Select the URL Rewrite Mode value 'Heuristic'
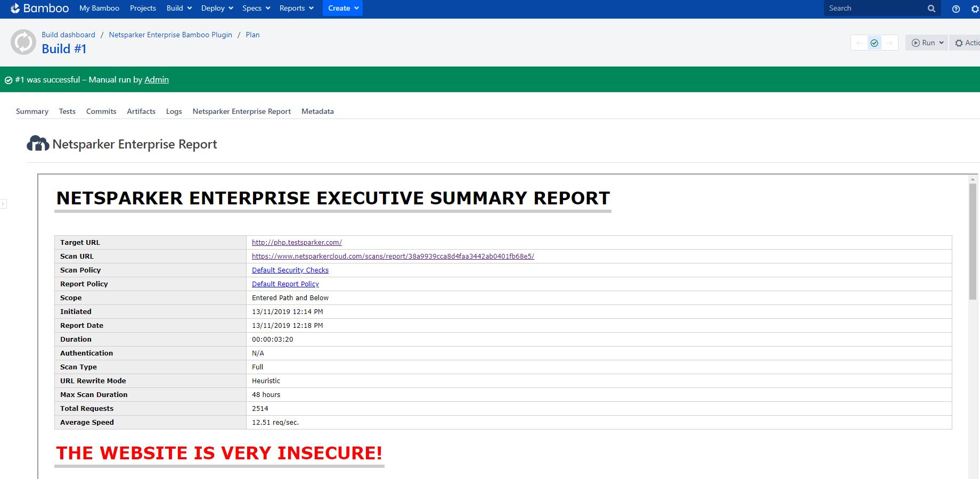 [x=266, y=381]
